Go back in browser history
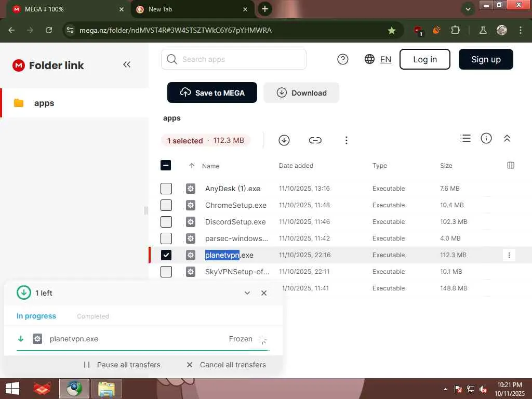Image resolution: width=532 pixels, height=399 pixels. tap(11, 30)
